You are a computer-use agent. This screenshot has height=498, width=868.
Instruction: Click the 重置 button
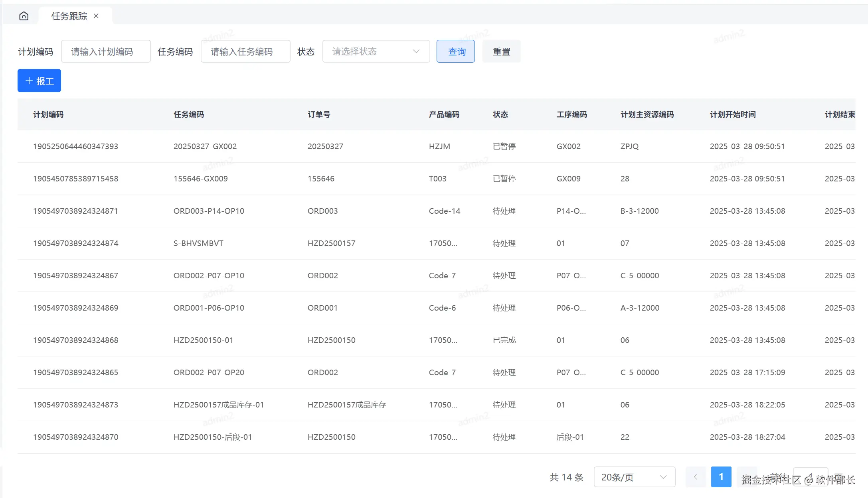[x=501, y=51]
